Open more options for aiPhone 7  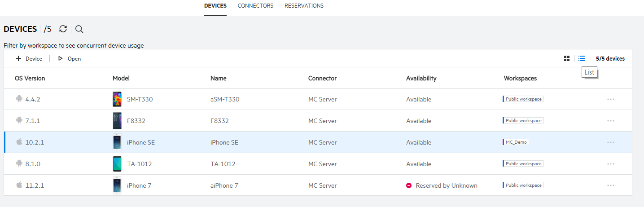[x=610, y=185]
